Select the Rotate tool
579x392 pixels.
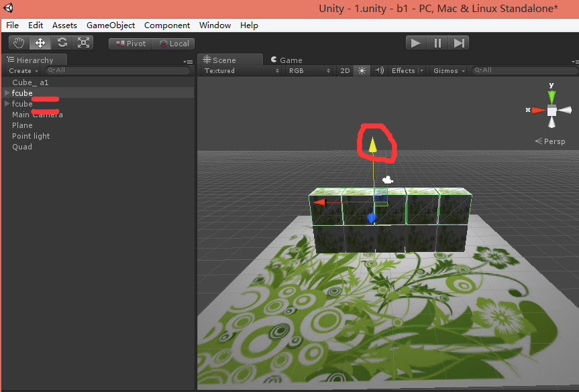click(x=62, y=43)
